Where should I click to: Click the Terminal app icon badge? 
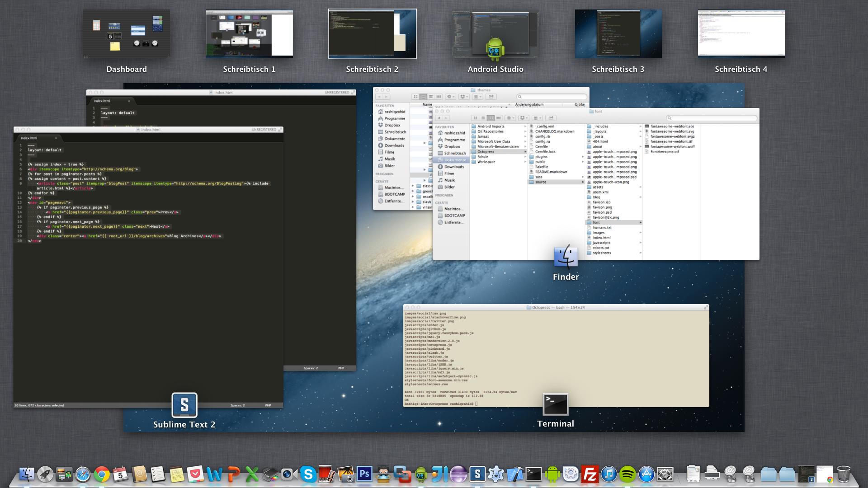(556, 404)
